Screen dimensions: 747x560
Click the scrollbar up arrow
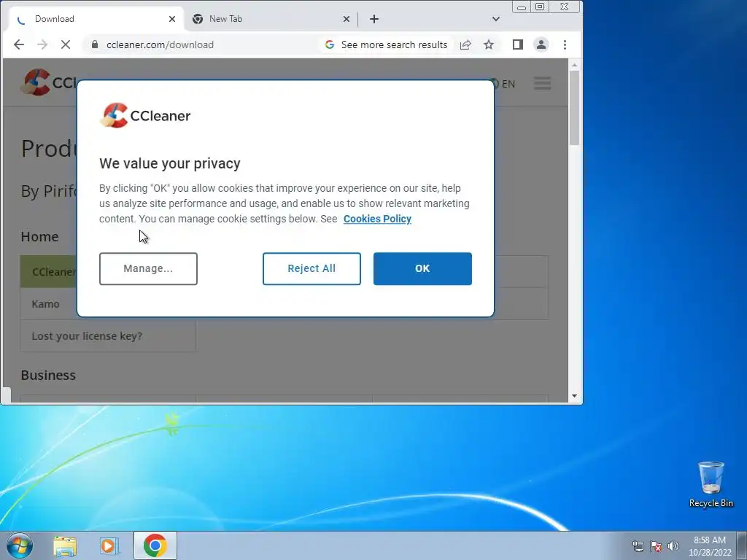point(574,65)
